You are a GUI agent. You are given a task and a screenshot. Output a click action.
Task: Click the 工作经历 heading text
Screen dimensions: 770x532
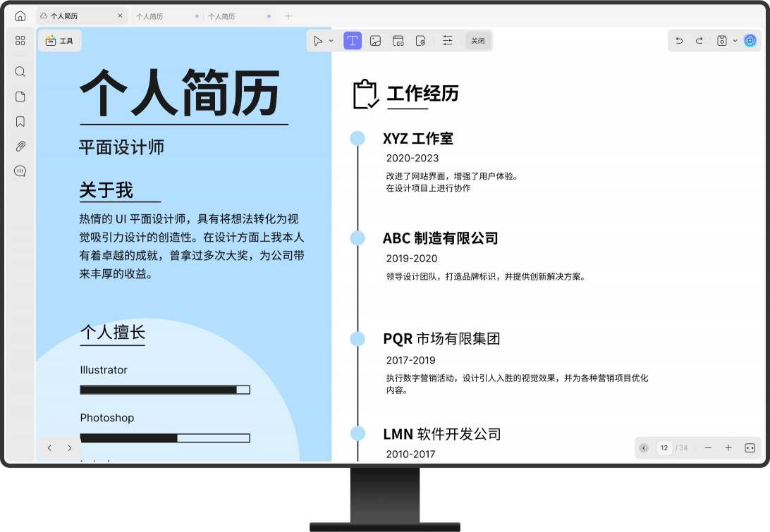[x=423, y=93]
